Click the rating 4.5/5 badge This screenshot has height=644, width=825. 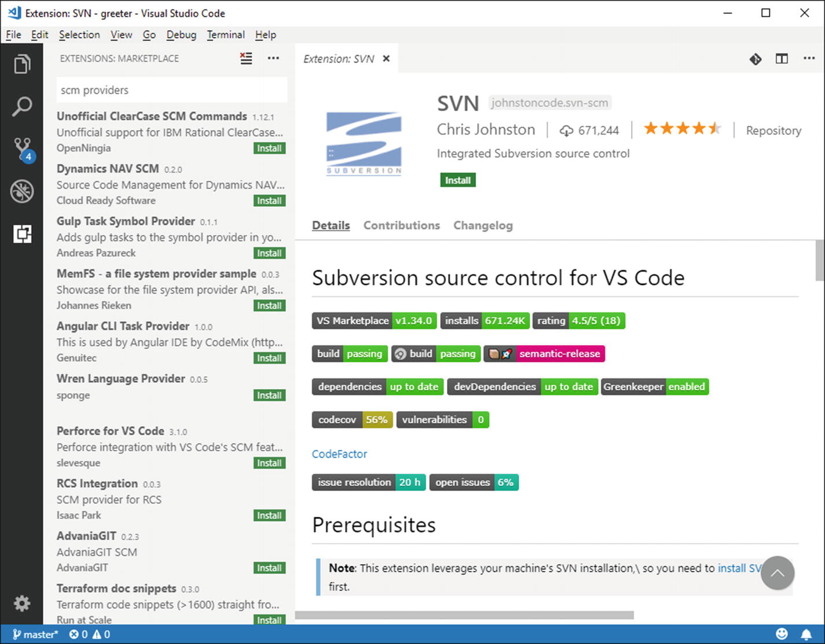(x=579, y=321)
